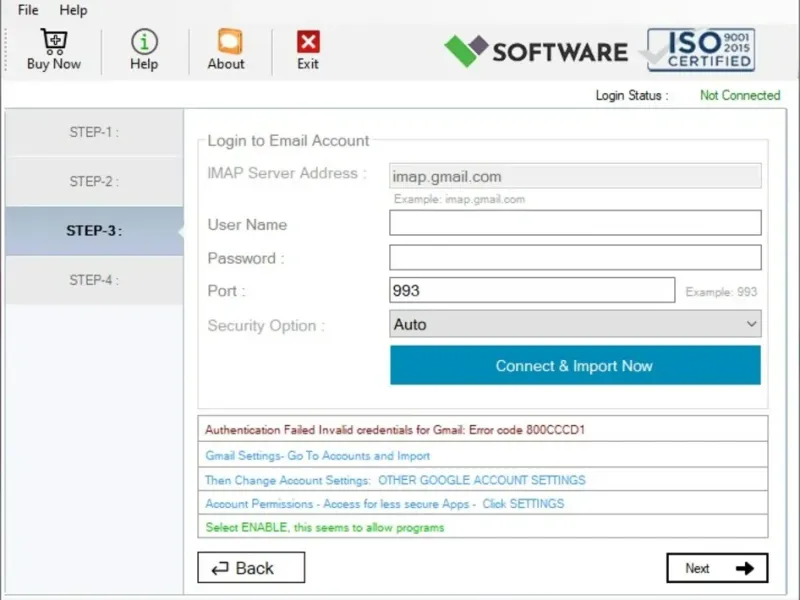Screen dimensions: 800x600
Task: Click the Authentication Failed error message
Action: tap(395, 430)
